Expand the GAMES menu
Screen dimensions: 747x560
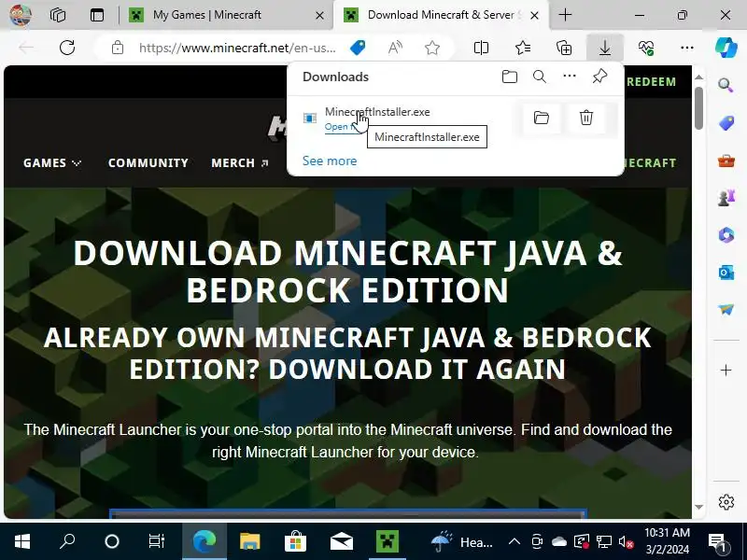click(x=52, y=163)
